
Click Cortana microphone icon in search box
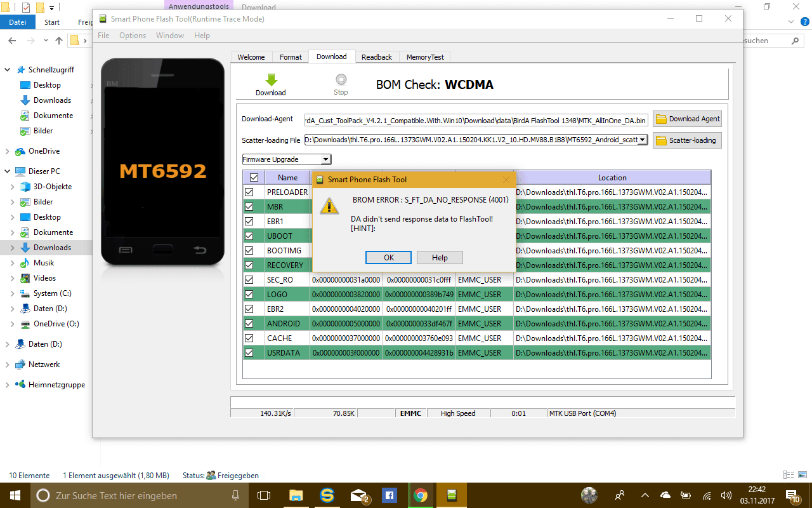pos(236,495)
